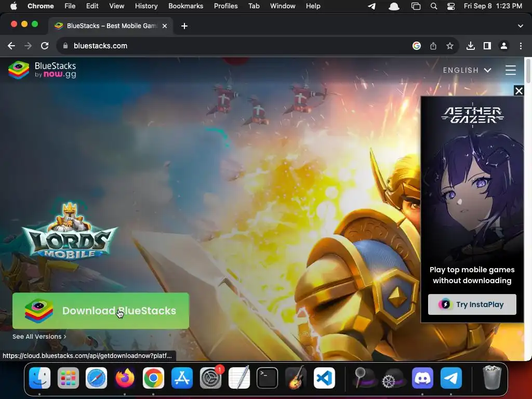
Task: Open Chrome downloads tray
Action: point(471,46)
